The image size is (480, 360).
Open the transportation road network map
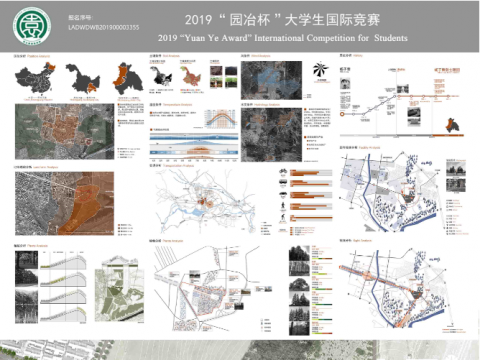(x=206, y=202)
